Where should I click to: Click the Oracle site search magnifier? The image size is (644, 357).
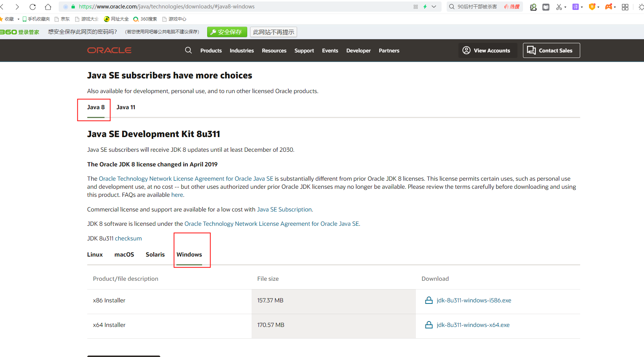[189, 50]
